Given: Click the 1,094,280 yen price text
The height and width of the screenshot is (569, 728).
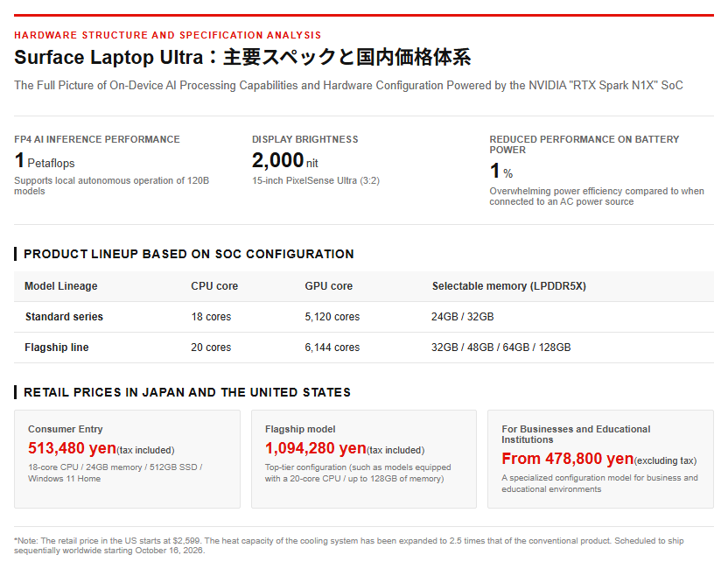Looking at the screenshot, I should tap(316, 448).
